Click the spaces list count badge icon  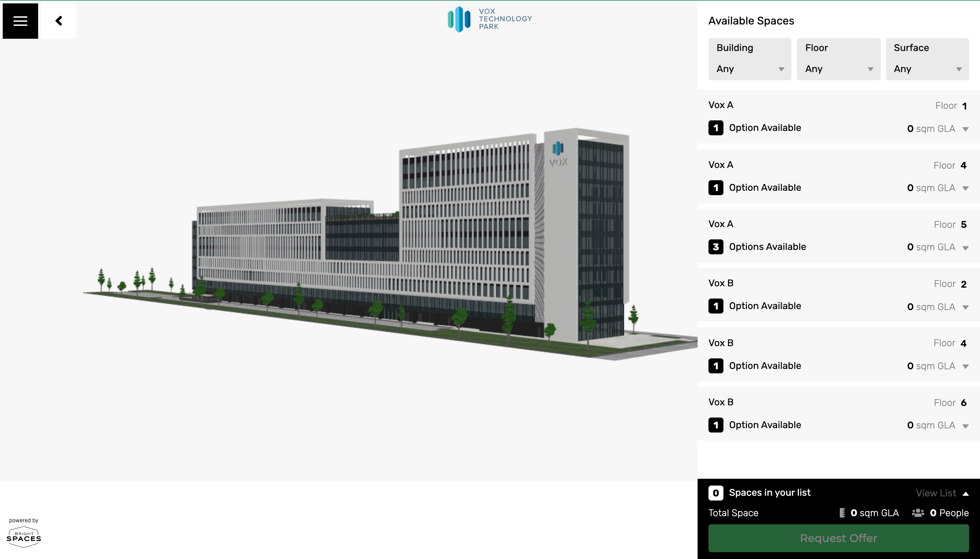(x=716, y=492)
